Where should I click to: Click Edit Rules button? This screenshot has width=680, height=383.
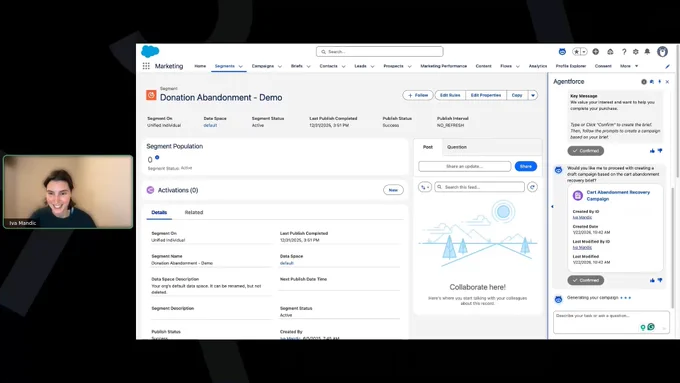click(450, 95)
